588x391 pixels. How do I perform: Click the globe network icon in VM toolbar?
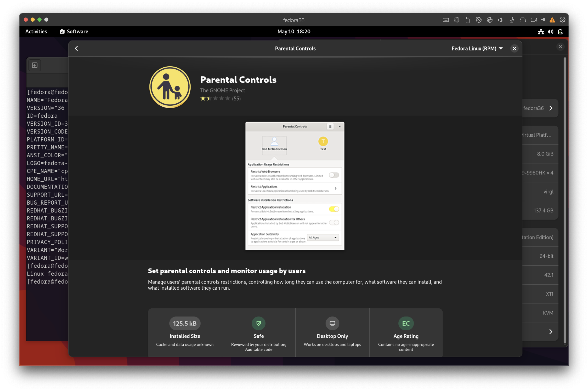tap(490, 20)
